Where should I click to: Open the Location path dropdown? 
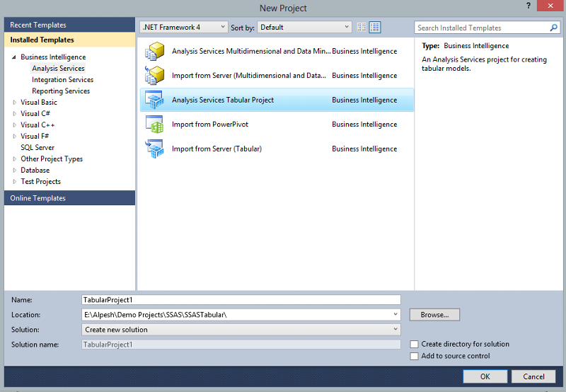coord(395,315)
